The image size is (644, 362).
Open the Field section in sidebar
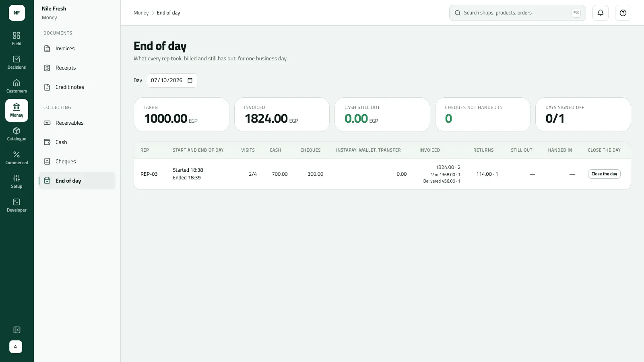tap(17, 39)
